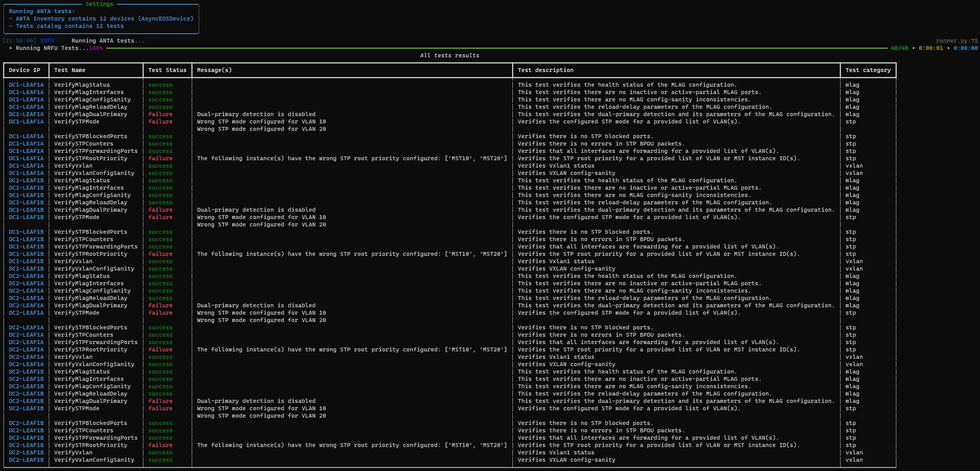Select DC1-LEAF1B device cell in VerifyMlagStatus row
This screenshot has height=471, width=980.
coord(26,180)
